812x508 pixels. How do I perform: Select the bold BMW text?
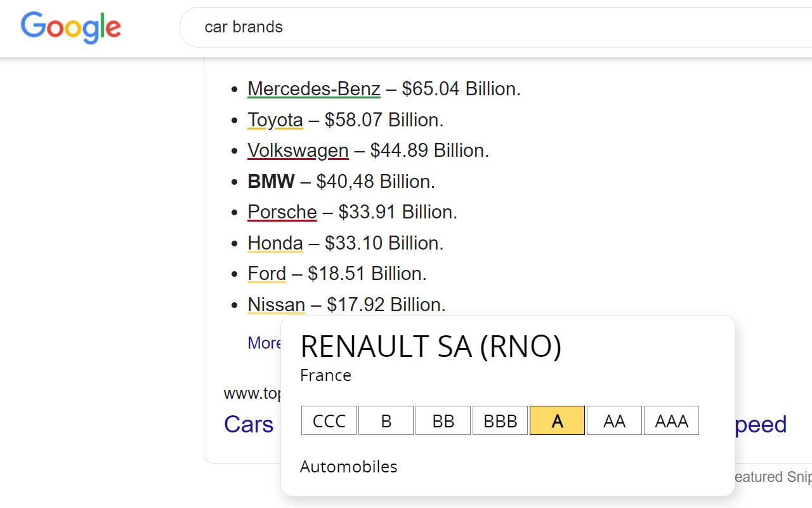click(x=271, y=182)
